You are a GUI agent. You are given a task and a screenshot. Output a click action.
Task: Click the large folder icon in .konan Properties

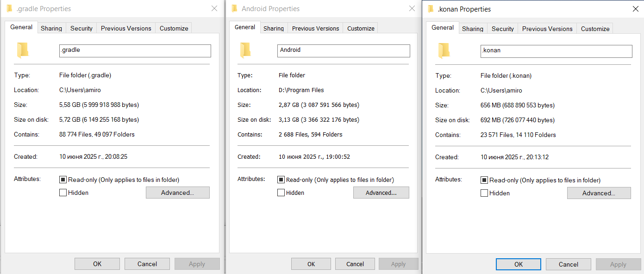click(x=444, y=50)
